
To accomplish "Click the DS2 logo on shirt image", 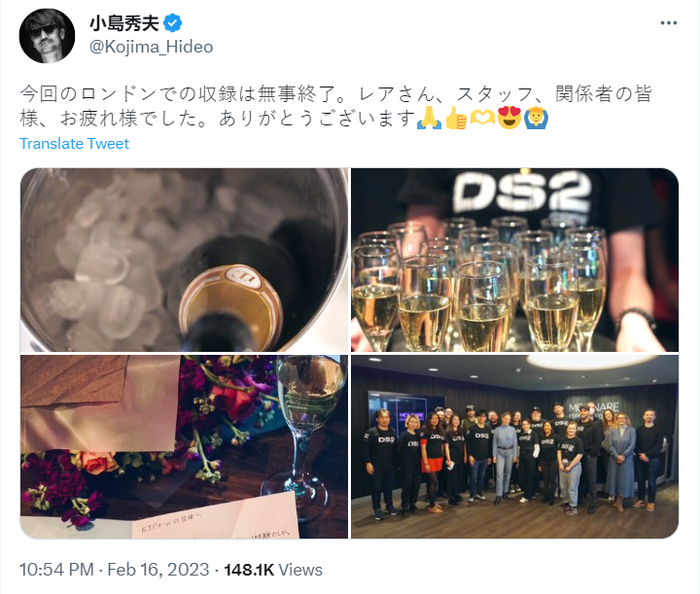I will [522, 191].
